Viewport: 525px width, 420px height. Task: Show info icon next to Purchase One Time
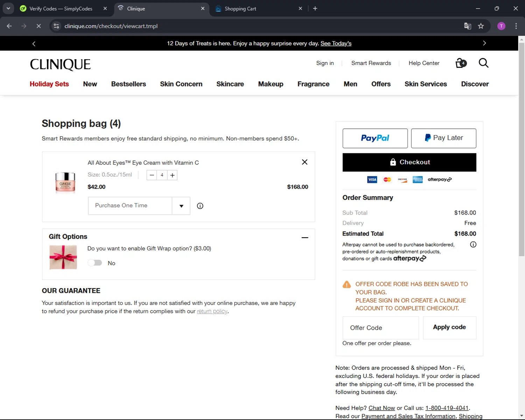point(200,206)
